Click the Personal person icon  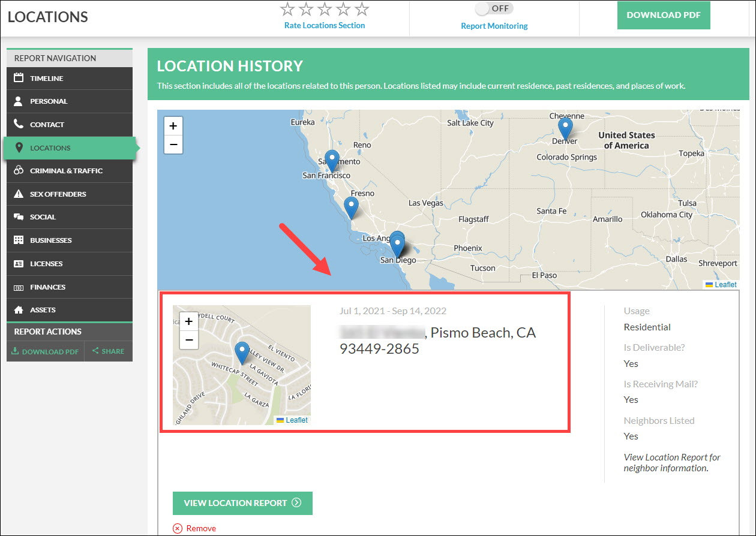[19, 101]
